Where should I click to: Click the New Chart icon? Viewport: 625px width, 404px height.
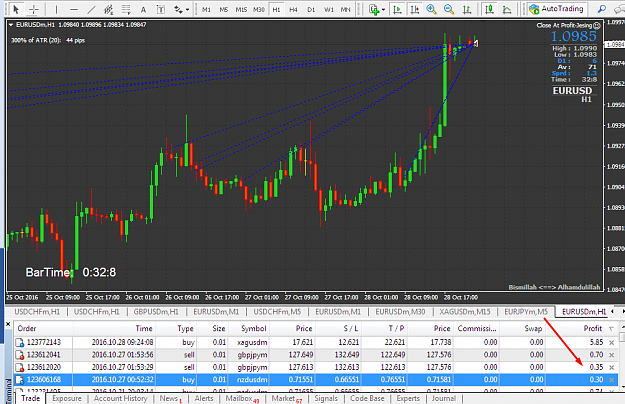373,9
